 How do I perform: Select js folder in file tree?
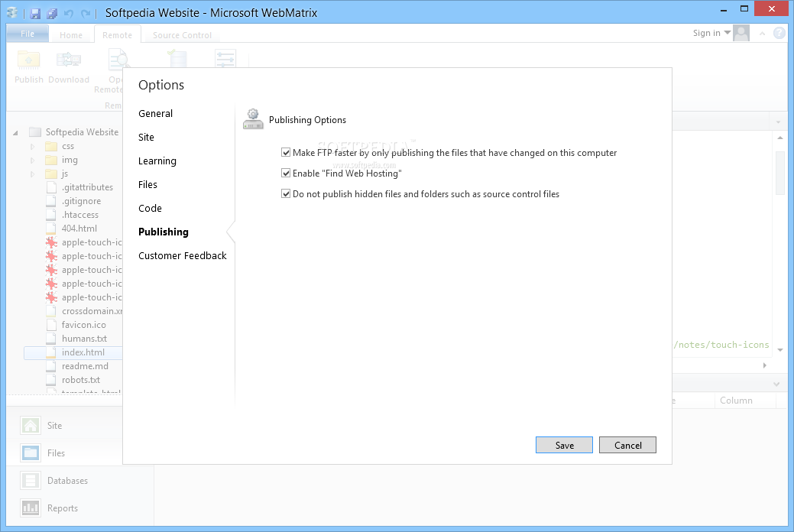coord(64,174)
